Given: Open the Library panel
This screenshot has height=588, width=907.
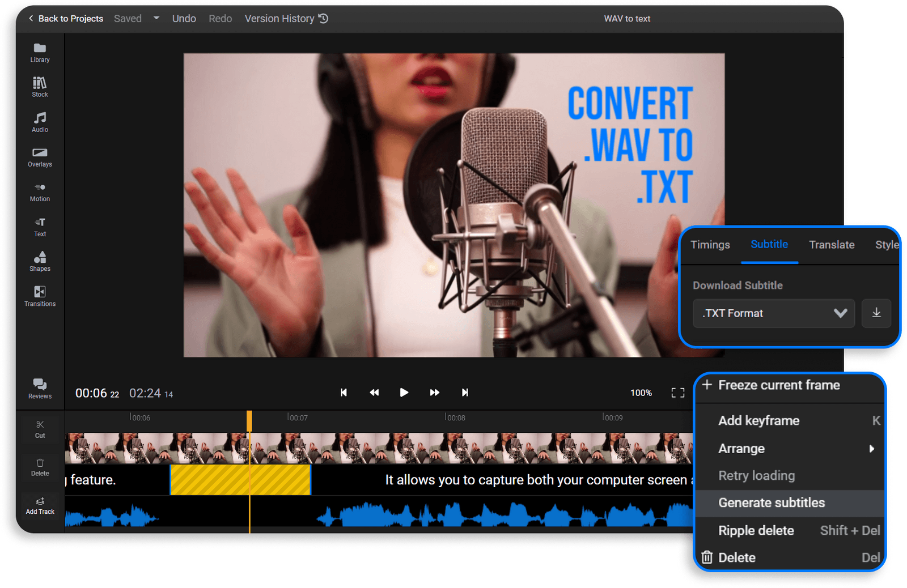Looking at the screenshot, I should click(x=39, y=52).
